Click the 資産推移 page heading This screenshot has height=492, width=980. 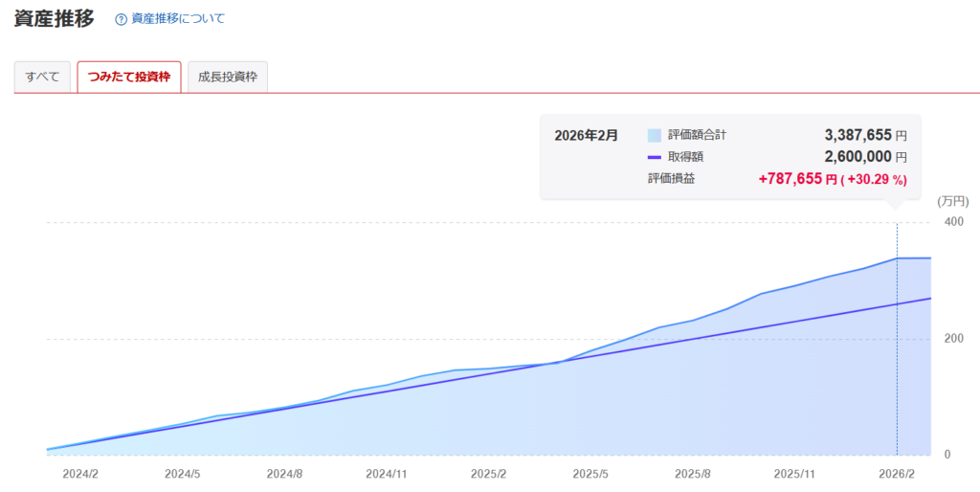coord(54,18)
